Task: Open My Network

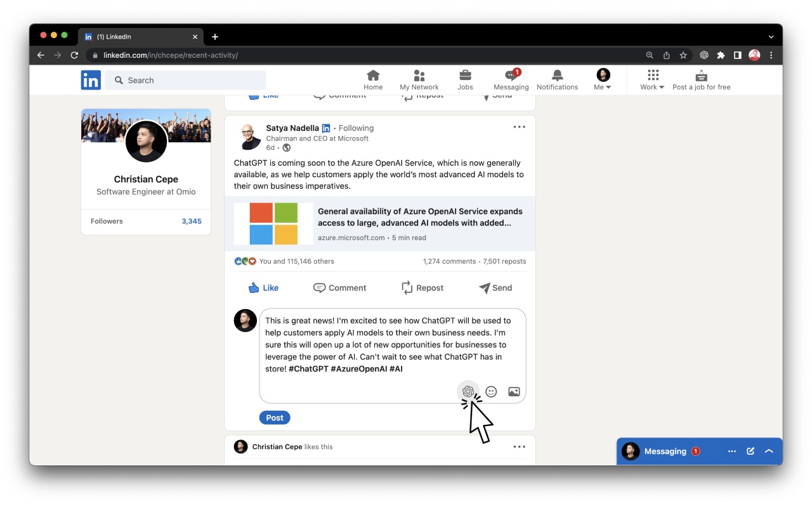Action: pyautogui.click(x=419, y=80)
